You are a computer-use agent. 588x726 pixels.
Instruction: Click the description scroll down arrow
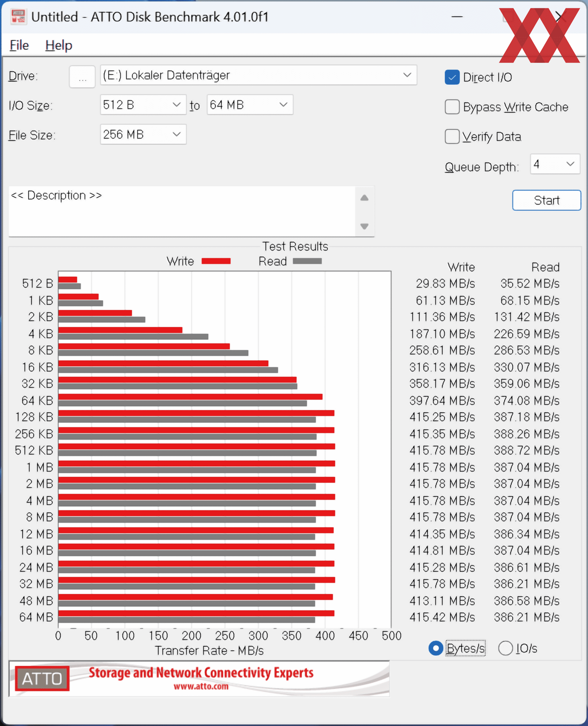pos(364,226)
